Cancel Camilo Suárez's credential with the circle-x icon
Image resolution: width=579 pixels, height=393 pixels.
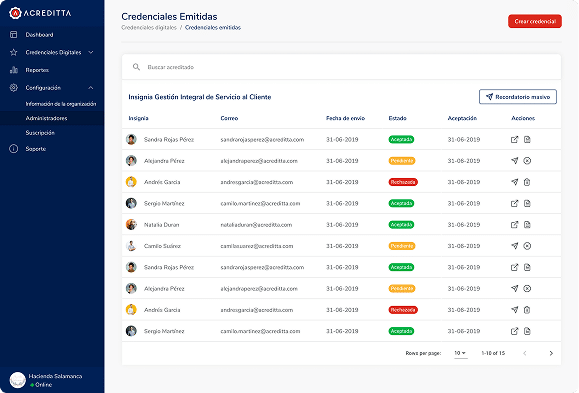[527, 246]
